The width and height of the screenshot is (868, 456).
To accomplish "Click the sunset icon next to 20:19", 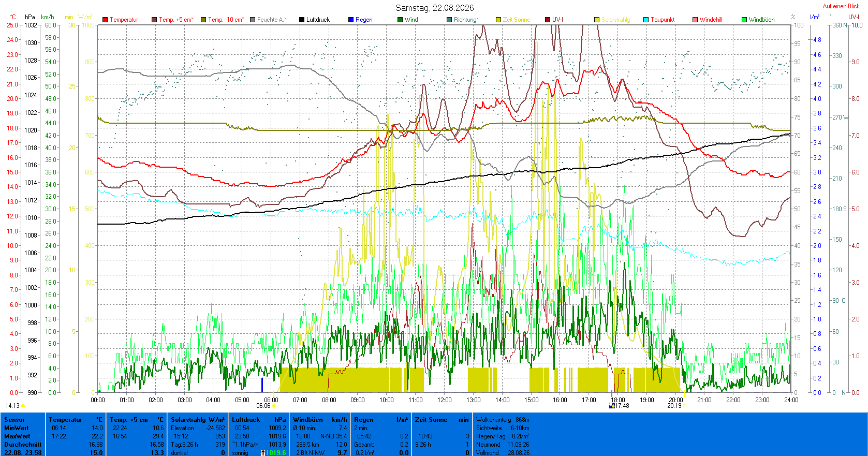I will click(x=684, y=406).
